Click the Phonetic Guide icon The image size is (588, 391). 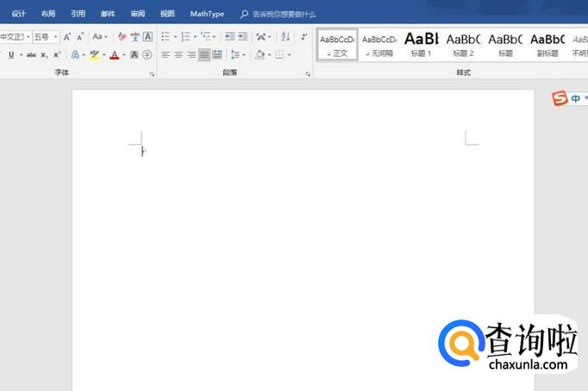(x=135, y=37)
